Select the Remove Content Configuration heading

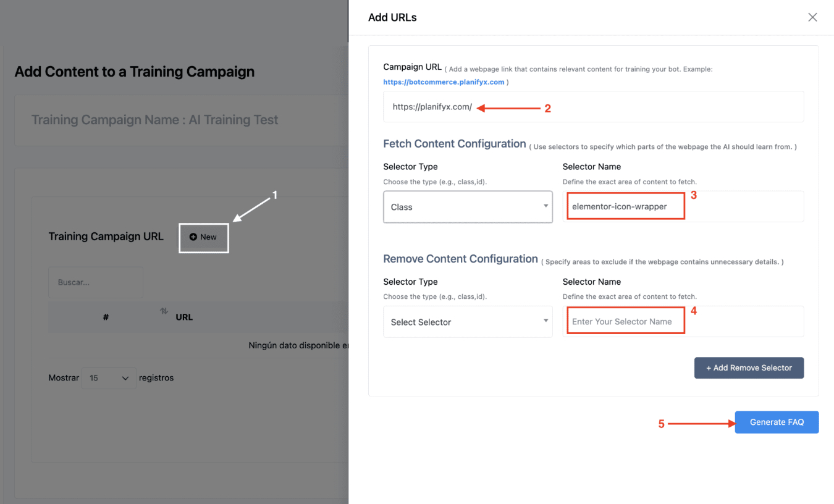coord(460,259)
